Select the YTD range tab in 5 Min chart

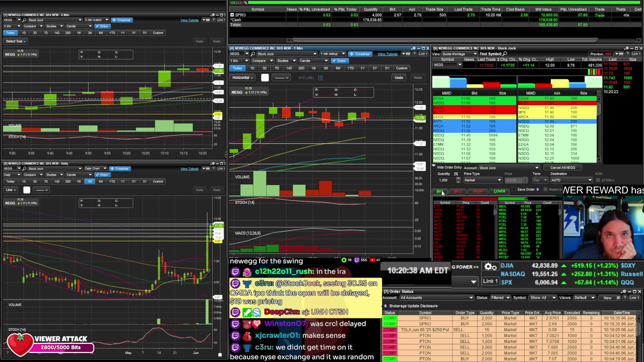pyautogui.click(x=112, y=33)
